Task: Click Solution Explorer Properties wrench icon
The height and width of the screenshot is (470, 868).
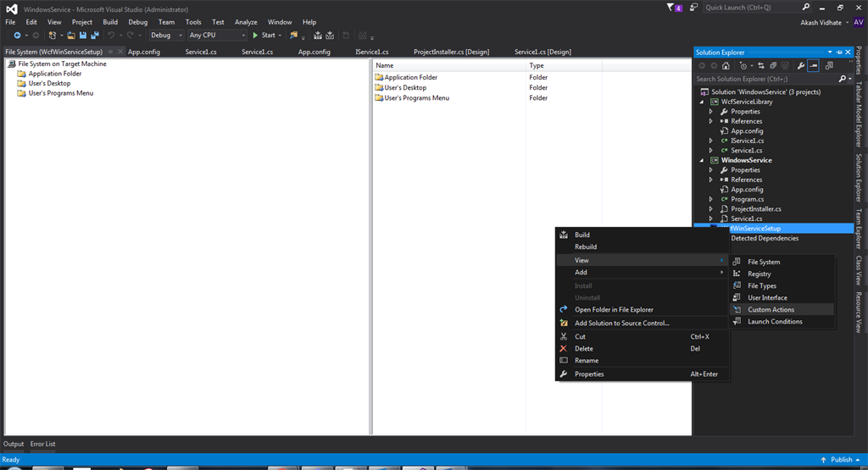Action: click(801, 66)
